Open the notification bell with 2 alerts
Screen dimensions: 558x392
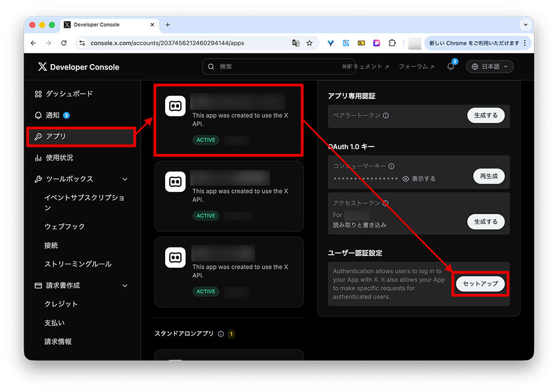pos(450,67)
